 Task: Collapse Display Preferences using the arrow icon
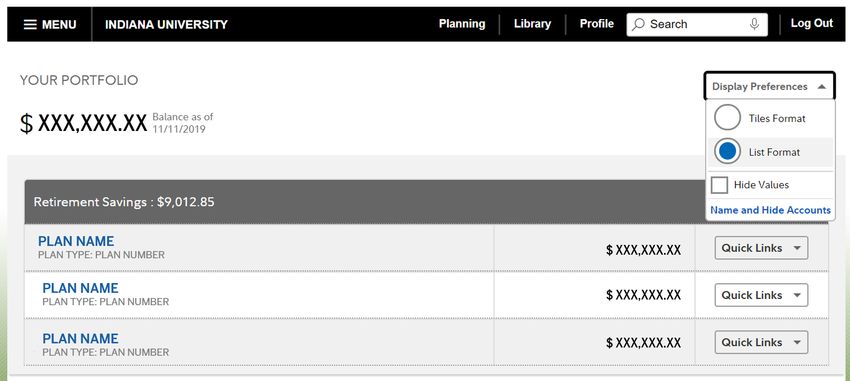pyautogui.click(x=821, y=87)
